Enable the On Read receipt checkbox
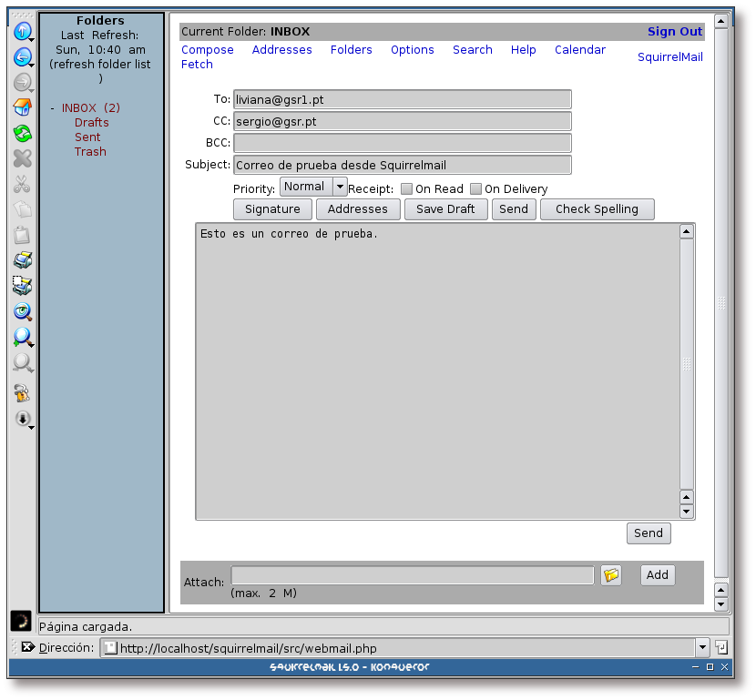Viewport: 756px width, 700px height. pos(405,189)
